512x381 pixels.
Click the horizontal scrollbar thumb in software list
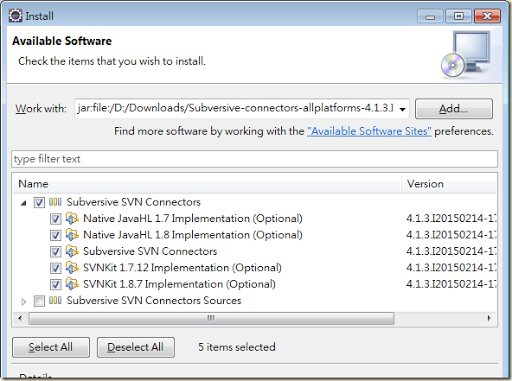[x=211, y=318]
